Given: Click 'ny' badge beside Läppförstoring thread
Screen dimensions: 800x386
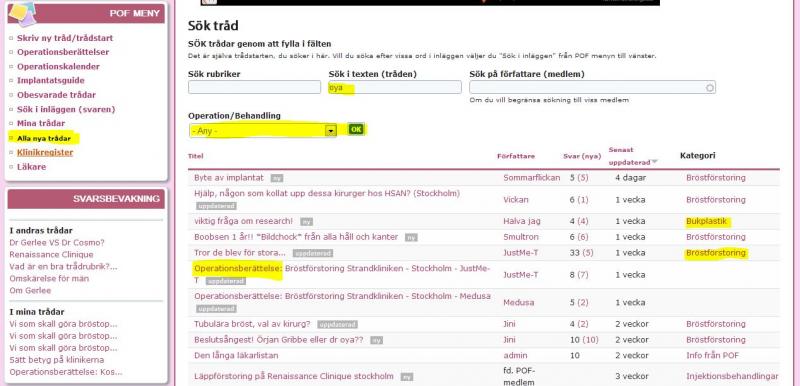Looking at the screenshot, I should coord(406,377).
